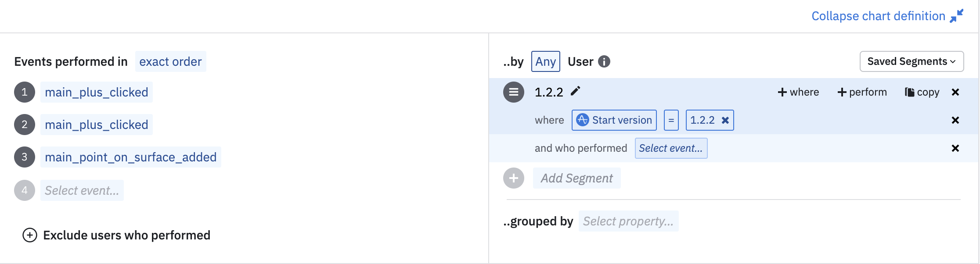
Task: Click the User info icon
Action: coord(604,62)
